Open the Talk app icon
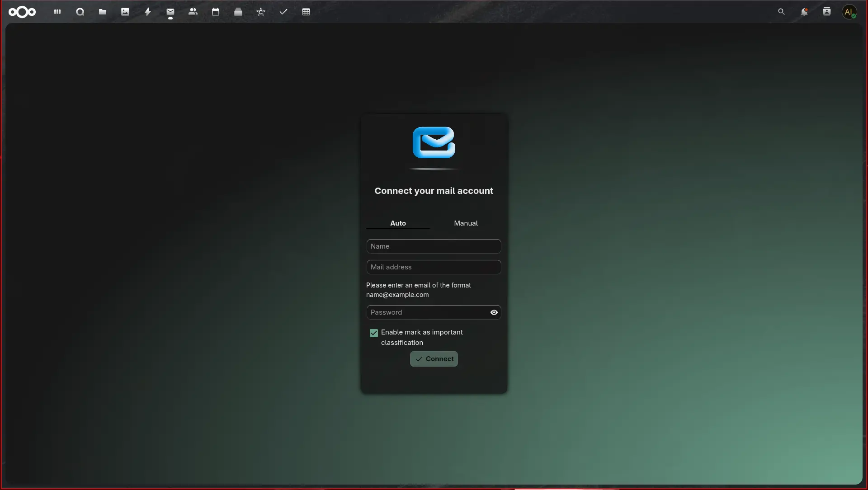The width and height of the screenshot is (868, 490). click(80, 12)
